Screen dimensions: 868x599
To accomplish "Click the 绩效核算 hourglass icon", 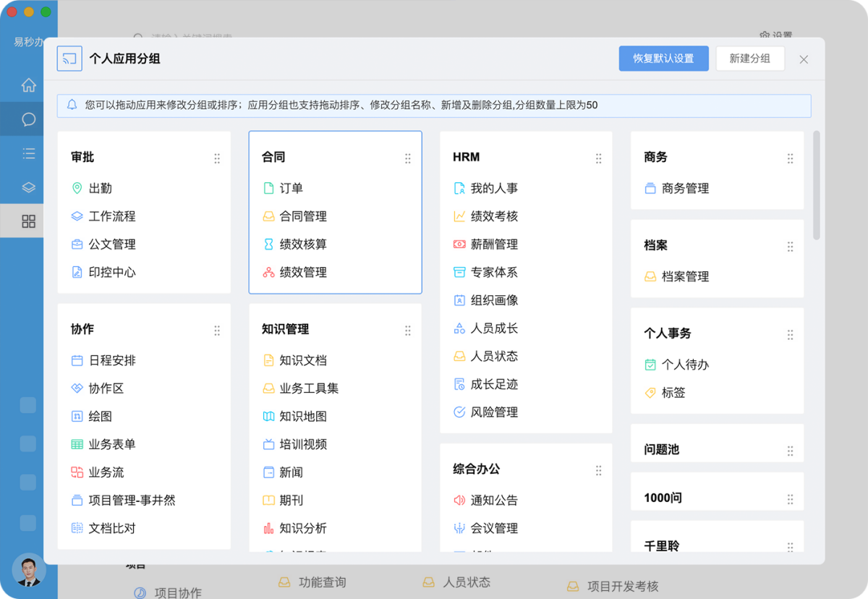I will [268, 245].
